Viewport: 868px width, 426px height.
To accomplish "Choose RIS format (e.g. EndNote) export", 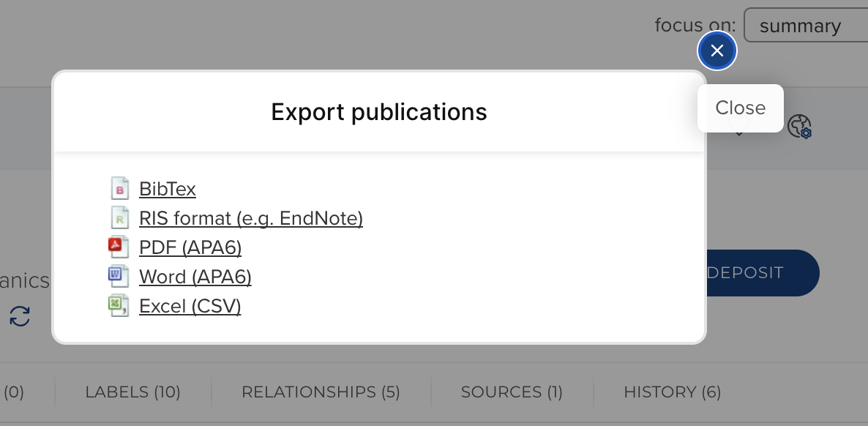I will coord(250,218).
